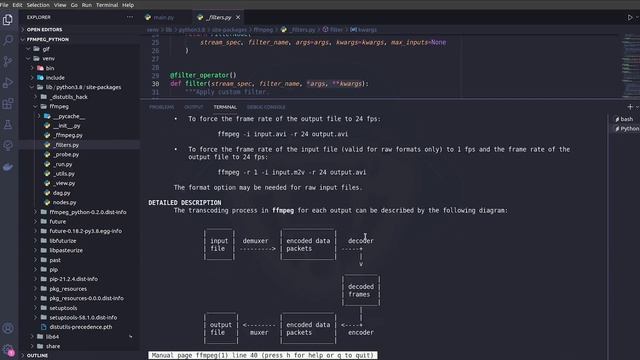Open the Source Control view icon
Viewport: 640px width, 360px height.
[x=8, y=61]
